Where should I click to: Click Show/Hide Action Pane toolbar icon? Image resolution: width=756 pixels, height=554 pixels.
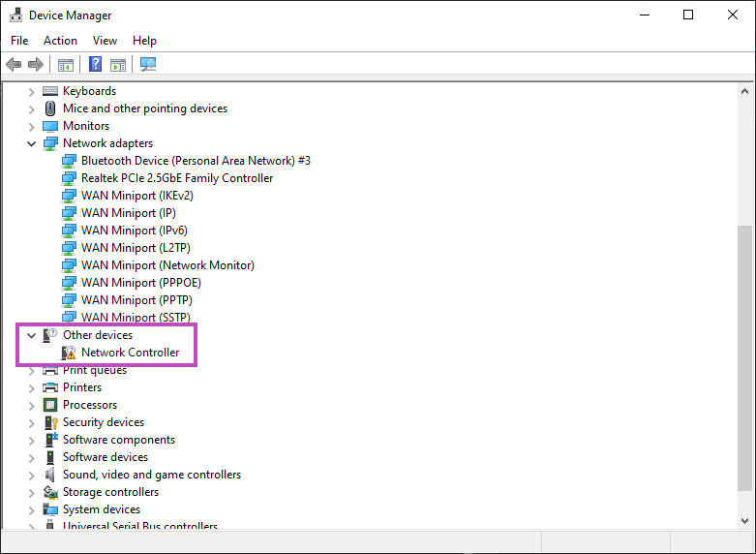[x=118, y=64]
